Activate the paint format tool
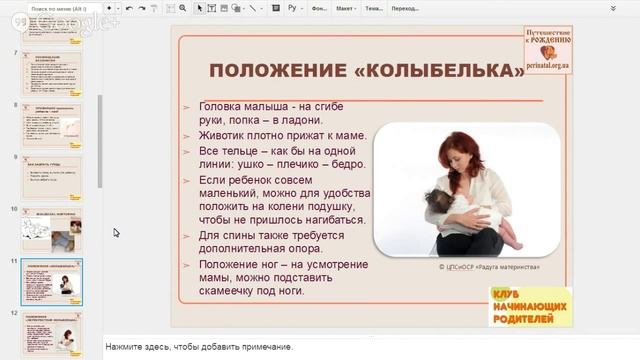The width and height of the screenshot is (640, 360). [154, 8]
